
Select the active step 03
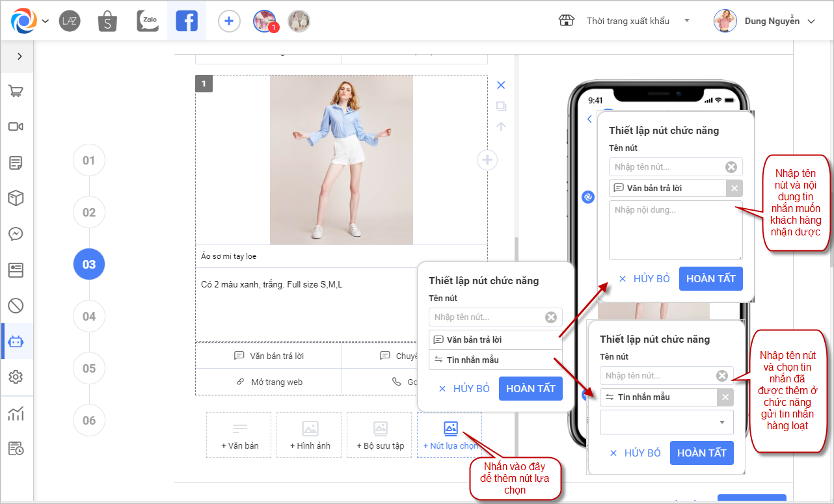(89, 265)
